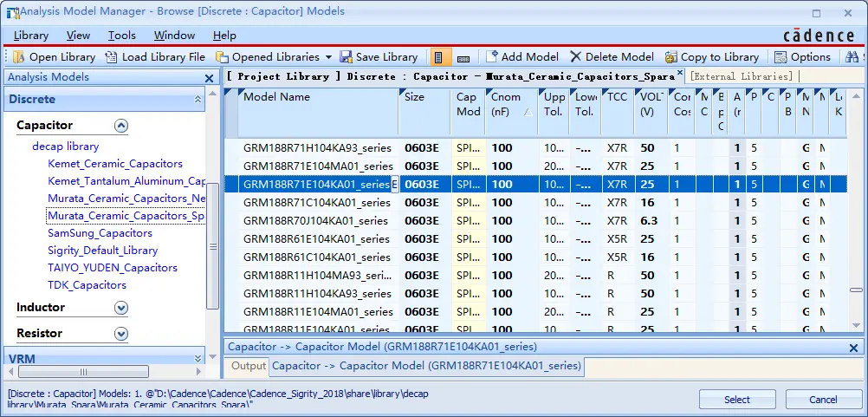The width and height of the screenshot is (868, 417).
Task: Click the Size column header
Action: click(x=424, y=112)
